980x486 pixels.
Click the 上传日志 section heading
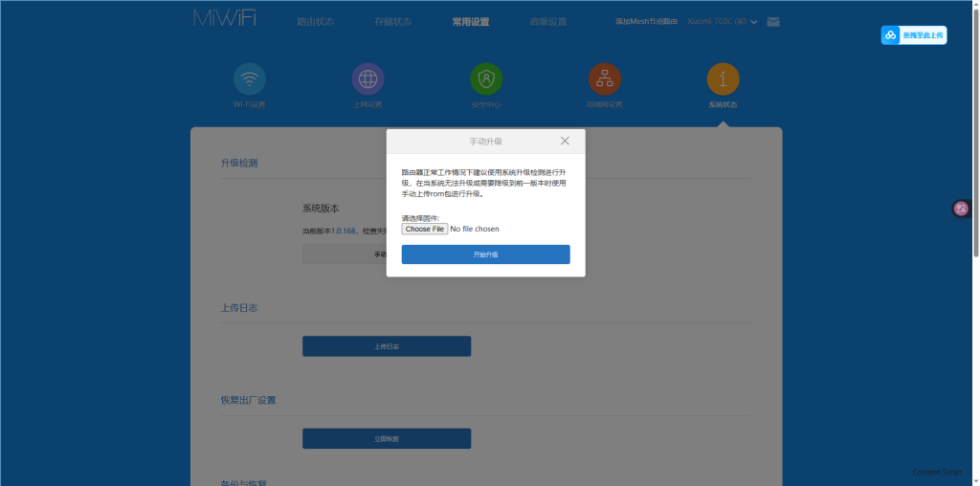tap(239, 308)
